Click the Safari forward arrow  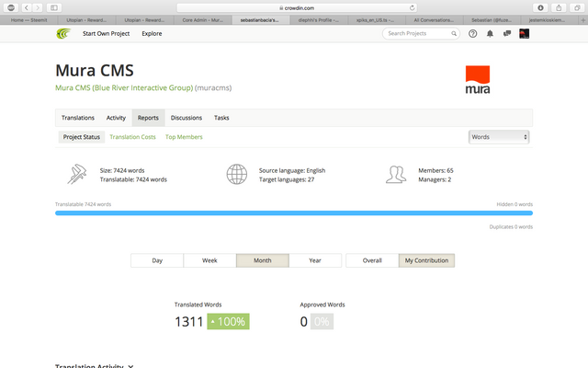click(x=38, y=7)
